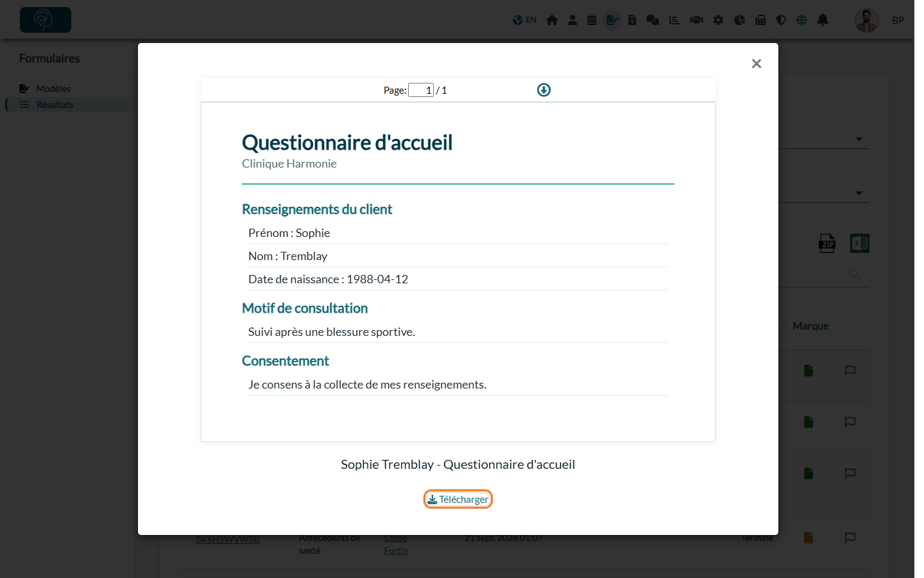Open the shield security icon

[x=781, y=20]
